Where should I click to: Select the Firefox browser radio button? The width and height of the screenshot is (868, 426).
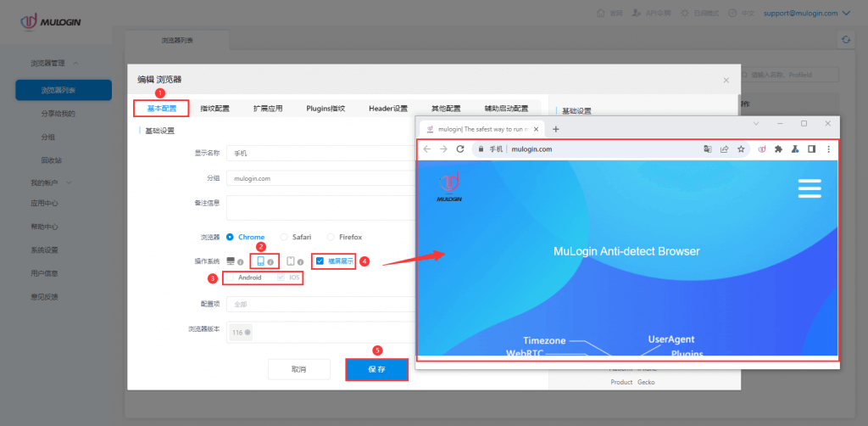click(331, 237)
